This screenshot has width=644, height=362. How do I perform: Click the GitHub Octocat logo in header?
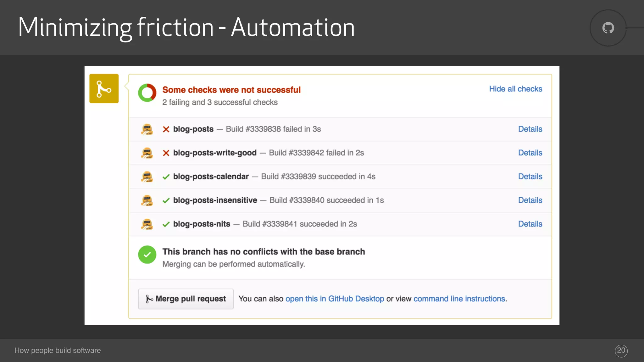608,28
